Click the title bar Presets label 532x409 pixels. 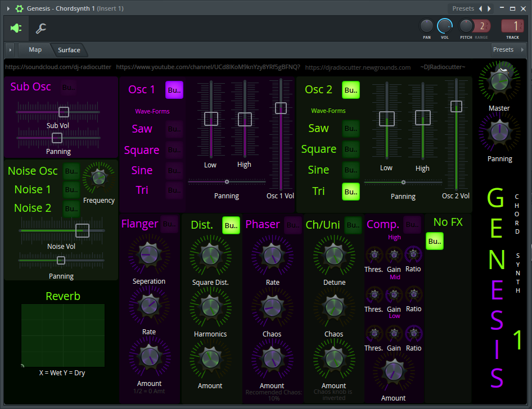coord(463,8)
